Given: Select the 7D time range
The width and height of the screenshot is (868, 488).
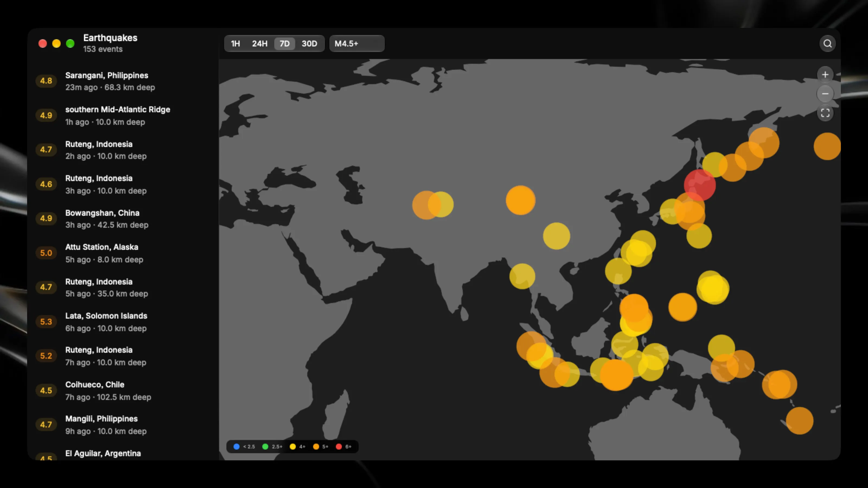Looking at the screenshot, I should click(x=284, y=43).
